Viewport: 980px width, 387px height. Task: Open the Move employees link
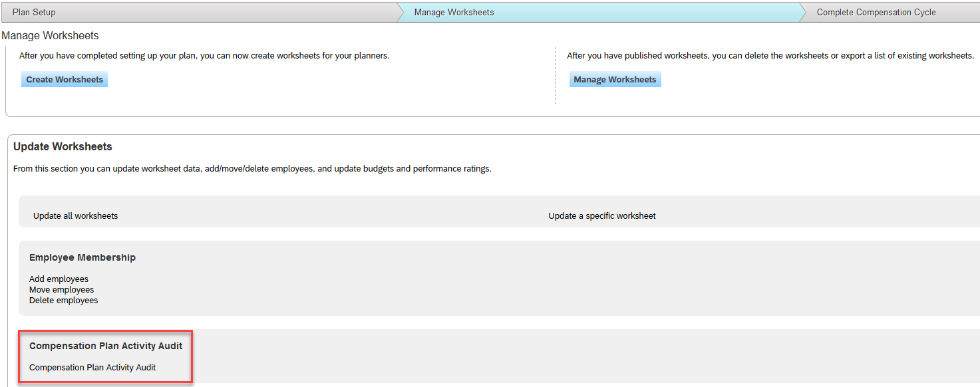point(61,289)
